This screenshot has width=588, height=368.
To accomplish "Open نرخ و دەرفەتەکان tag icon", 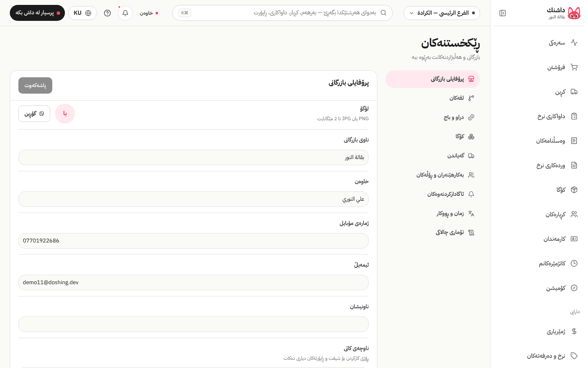I will pyautogui.click(x=574, y=356).
